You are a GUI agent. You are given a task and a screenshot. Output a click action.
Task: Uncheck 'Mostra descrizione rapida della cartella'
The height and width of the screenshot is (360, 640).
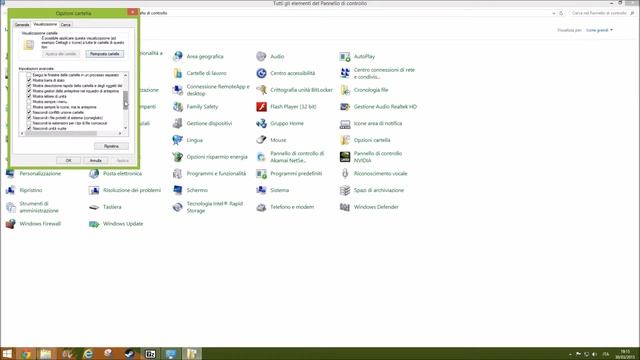(x=29, y=86)
